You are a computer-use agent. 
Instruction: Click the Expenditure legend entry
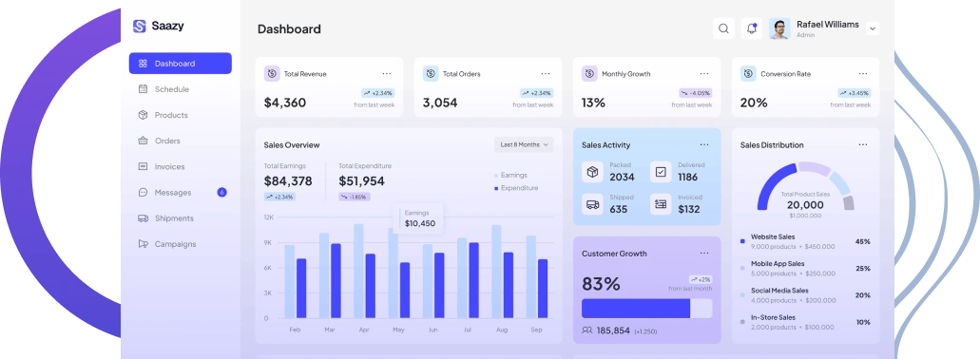tap(516, 188)
